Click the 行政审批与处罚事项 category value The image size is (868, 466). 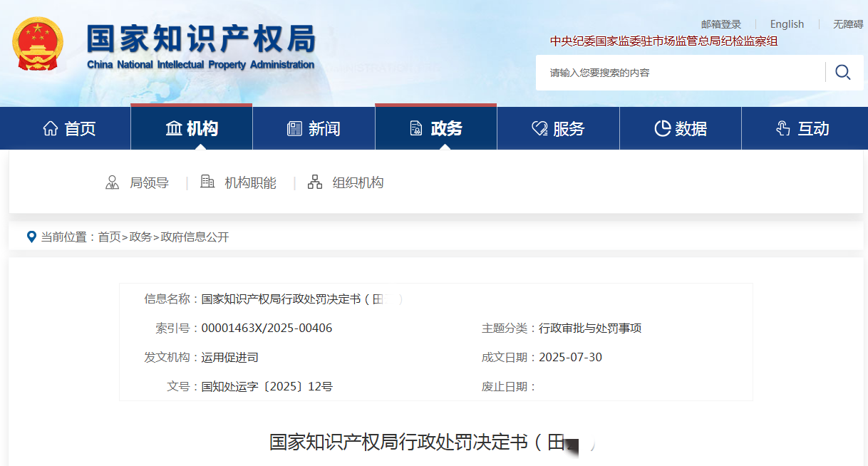[591, 328]
